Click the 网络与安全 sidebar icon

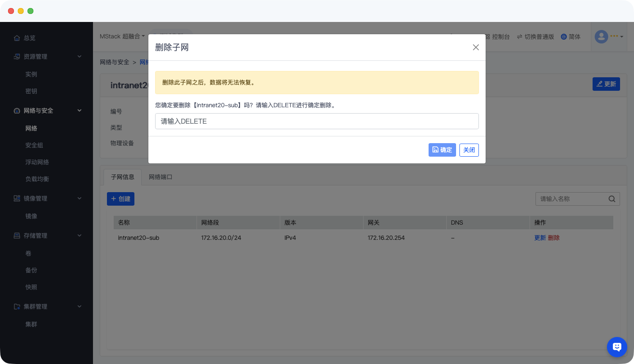(17, 111)
